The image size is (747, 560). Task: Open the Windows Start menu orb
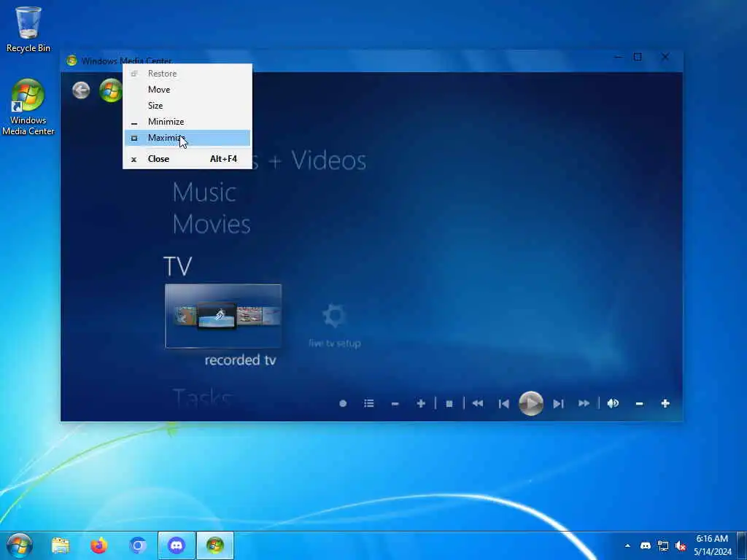point(20,545)
